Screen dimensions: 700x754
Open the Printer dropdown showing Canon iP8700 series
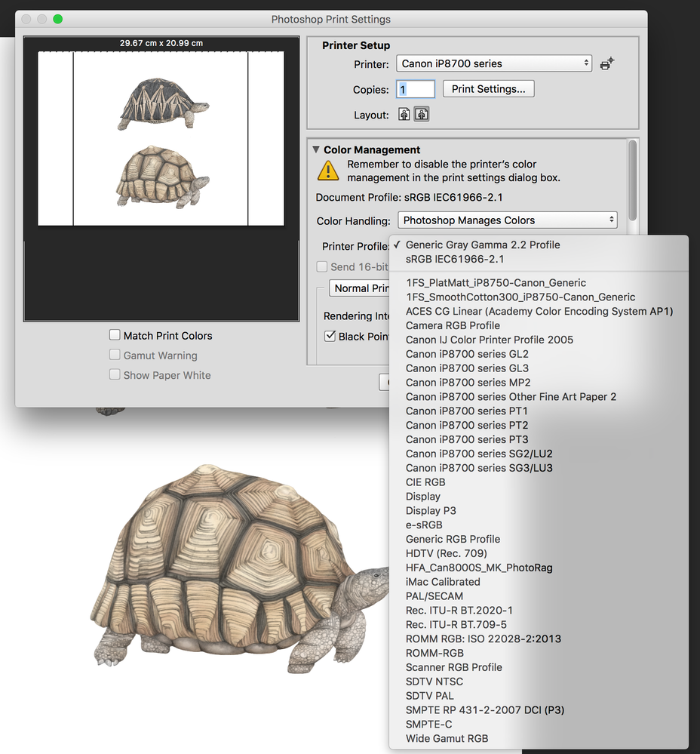click(494, 63)
